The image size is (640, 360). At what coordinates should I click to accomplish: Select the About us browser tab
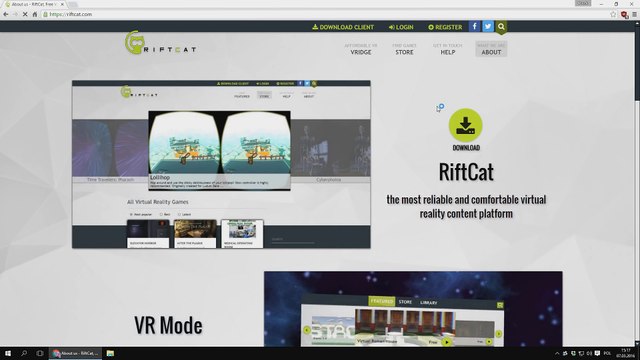(34, 4)
